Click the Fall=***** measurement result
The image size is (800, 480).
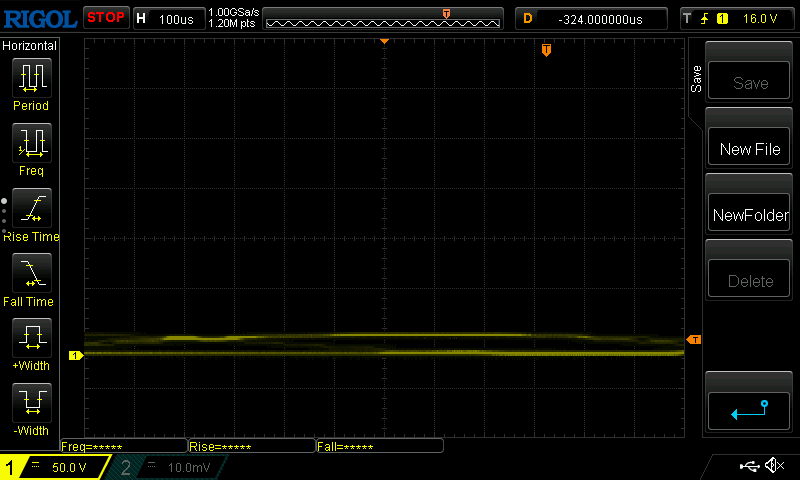tap(380, 446)
